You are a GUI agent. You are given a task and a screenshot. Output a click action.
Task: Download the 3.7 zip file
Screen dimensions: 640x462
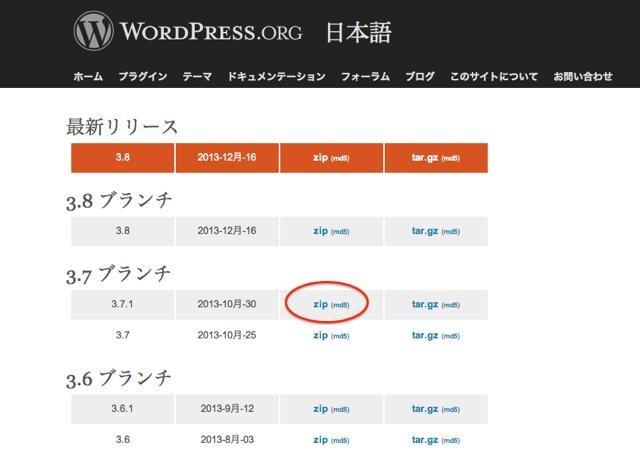tap(320, 334)
